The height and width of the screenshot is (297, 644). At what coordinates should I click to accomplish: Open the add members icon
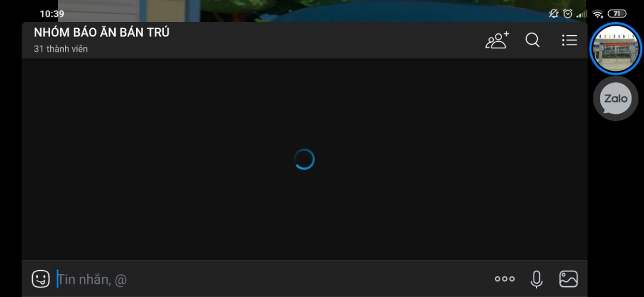point(497,41)
